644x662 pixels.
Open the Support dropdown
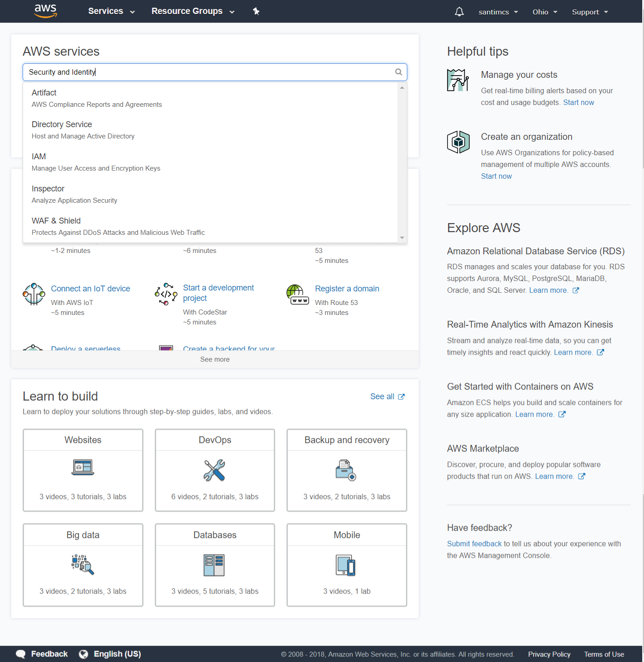pyautogui.click(x=590, y=12)
